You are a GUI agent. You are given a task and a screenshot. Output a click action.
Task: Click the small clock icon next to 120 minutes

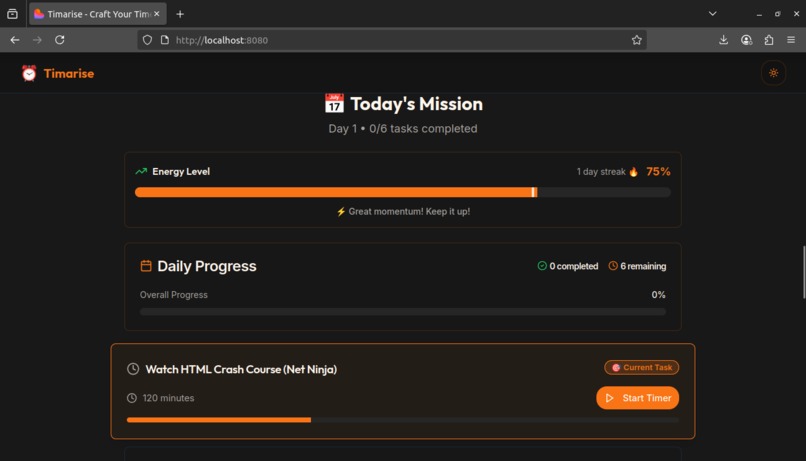pyautogui.click(x=132, y=398)
